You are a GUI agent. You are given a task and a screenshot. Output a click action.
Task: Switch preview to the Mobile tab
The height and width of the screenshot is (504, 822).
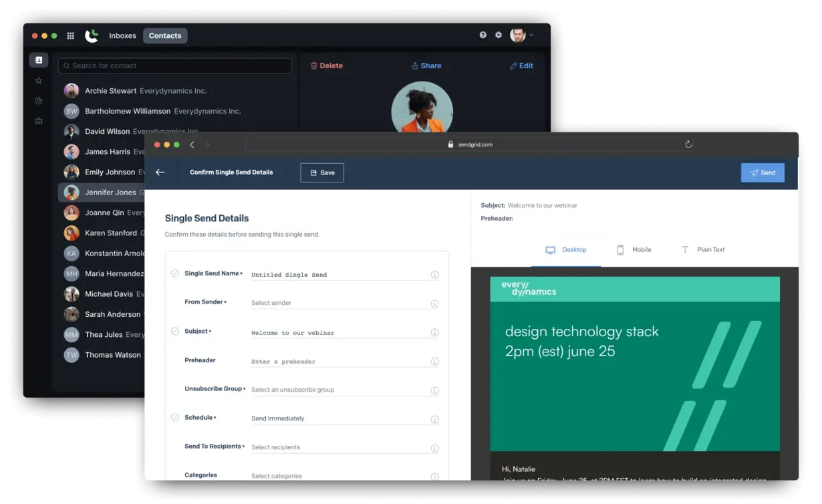click(634, 250)
